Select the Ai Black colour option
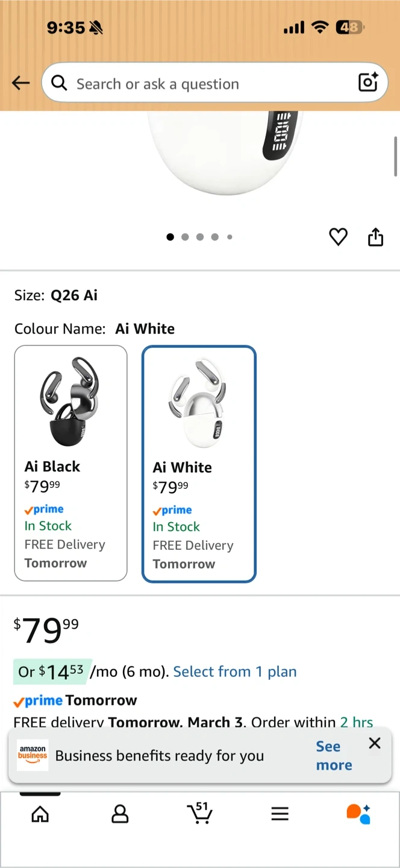This screenshot has width=400, height=868. (x=71, y=463)
